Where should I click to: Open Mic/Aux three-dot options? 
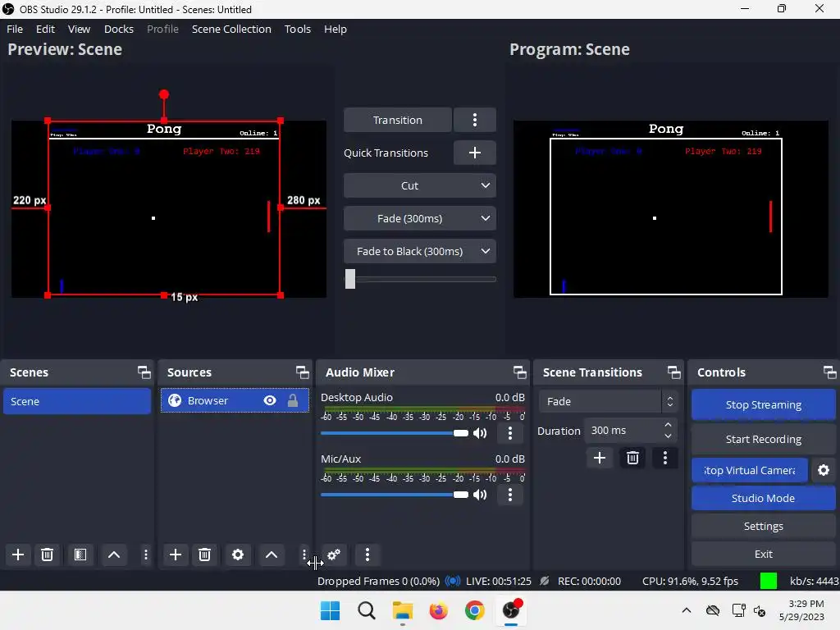point(510,495)
